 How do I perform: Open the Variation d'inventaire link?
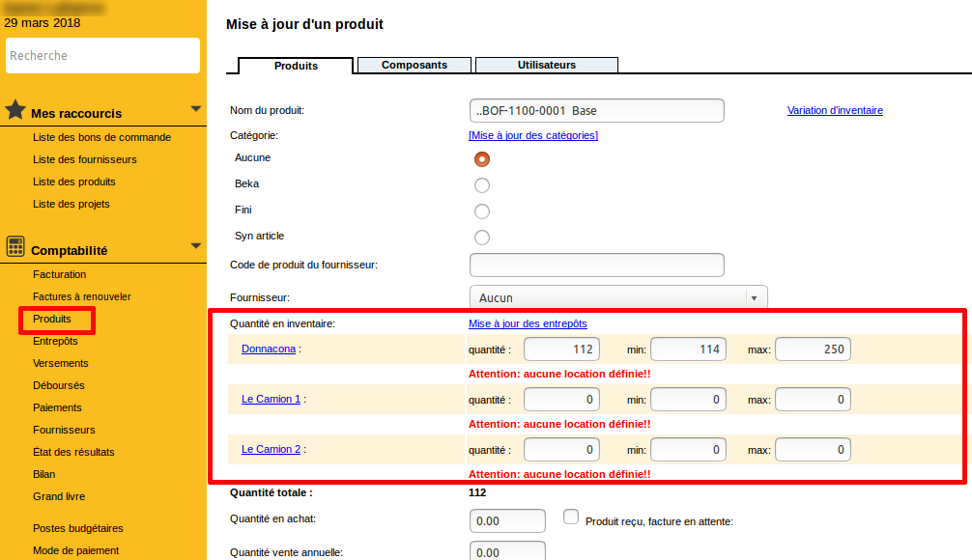pyautogui.click(x=835, y=110)
